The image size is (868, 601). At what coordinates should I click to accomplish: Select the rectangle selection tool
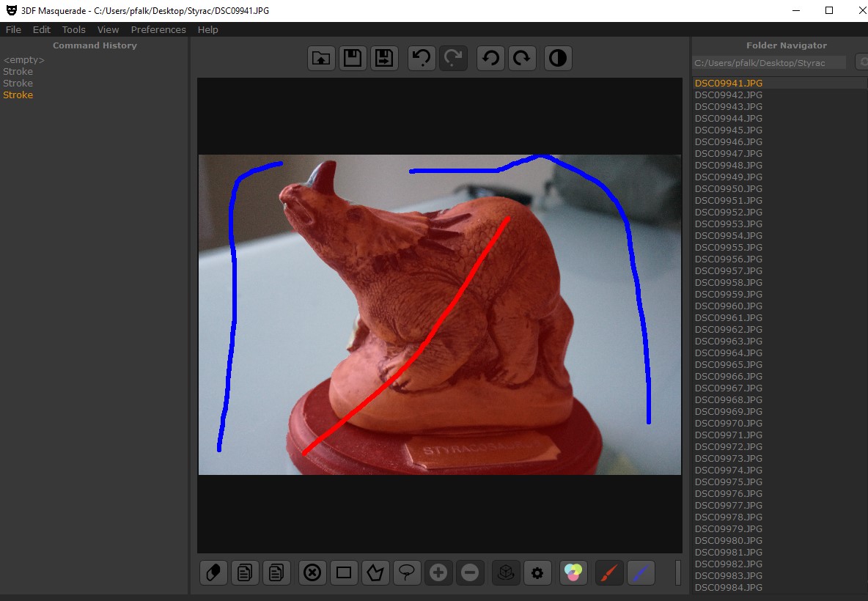[344, 572]
